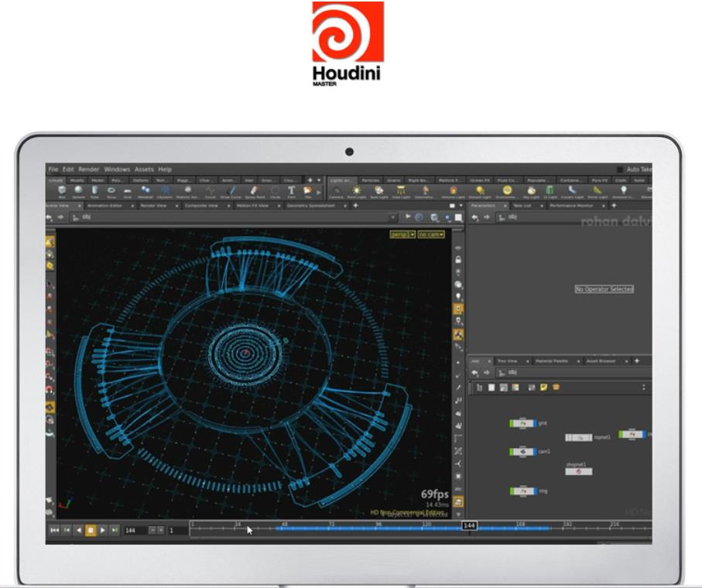Jump to first frame of timeline
The image size is (702, 588).
pyautogui.click(x=54, y=531)
